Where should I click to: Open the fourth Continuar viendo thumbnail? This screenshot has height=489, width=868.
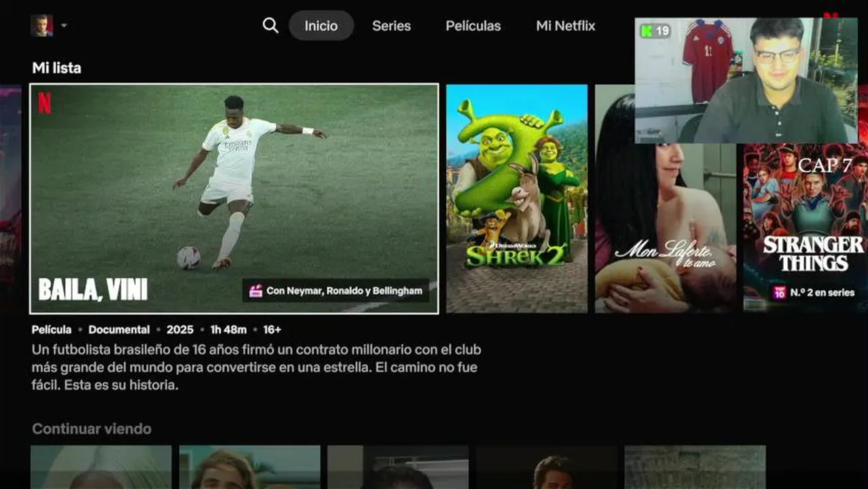click(x=547, y=467)
